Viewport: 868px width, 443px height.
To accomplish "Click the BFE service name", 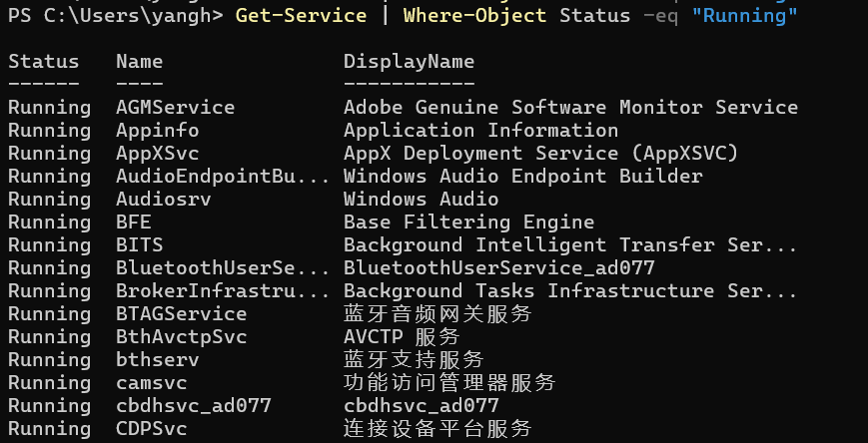I will 133,221.
